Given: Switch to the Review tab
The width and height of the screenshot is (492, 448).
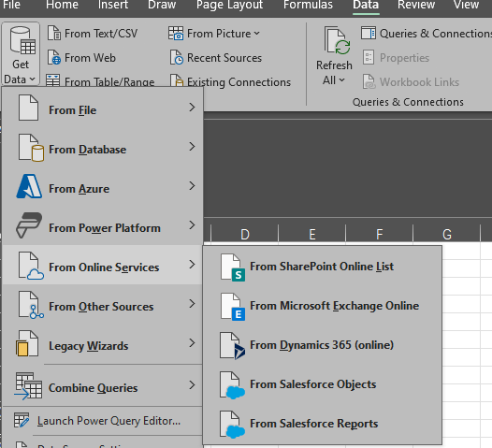Looking at the screenshot, I should pos(416,5).
